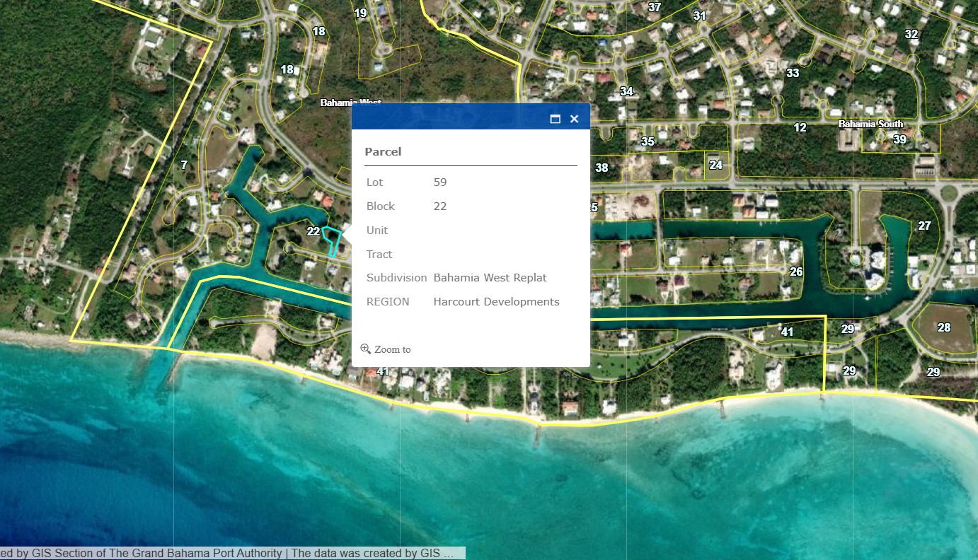Click the block 26 map label

(x=796, y=272)
